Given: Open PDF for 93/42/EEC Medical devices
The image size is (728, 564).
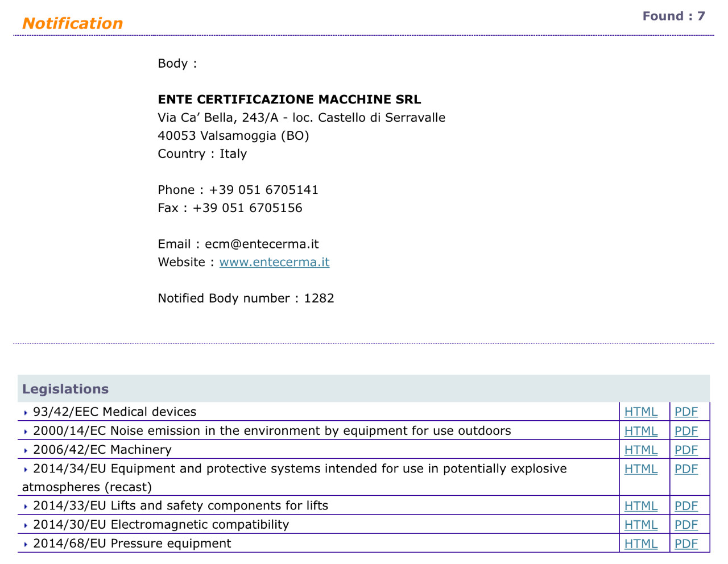Looking at the screenshot, I should 685,412.
